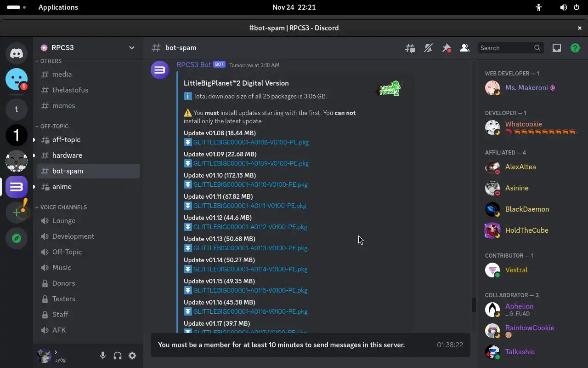Join the Music voice channel
This screenshot has height=368, width=588.
tap(88, 268)
